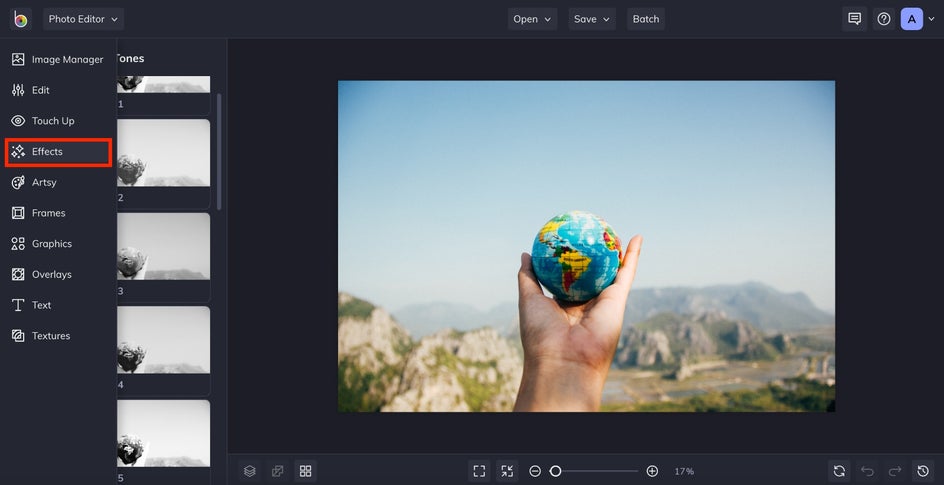This screenshot has width=944, height=485.
Task: Click the Effects sparkle icon
Action: [18, 152]
